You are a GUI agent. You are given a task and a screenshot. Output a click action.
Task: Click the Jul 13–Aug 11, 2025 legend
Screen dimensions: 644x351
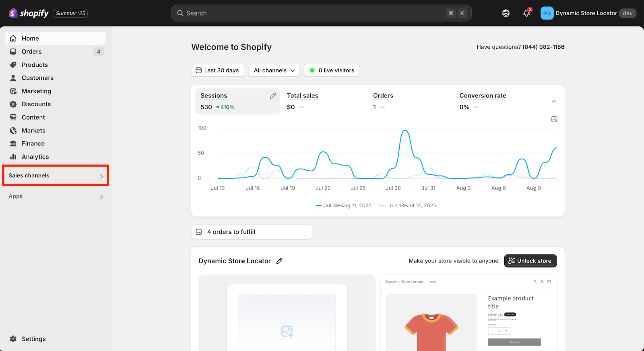pos(344,206)
